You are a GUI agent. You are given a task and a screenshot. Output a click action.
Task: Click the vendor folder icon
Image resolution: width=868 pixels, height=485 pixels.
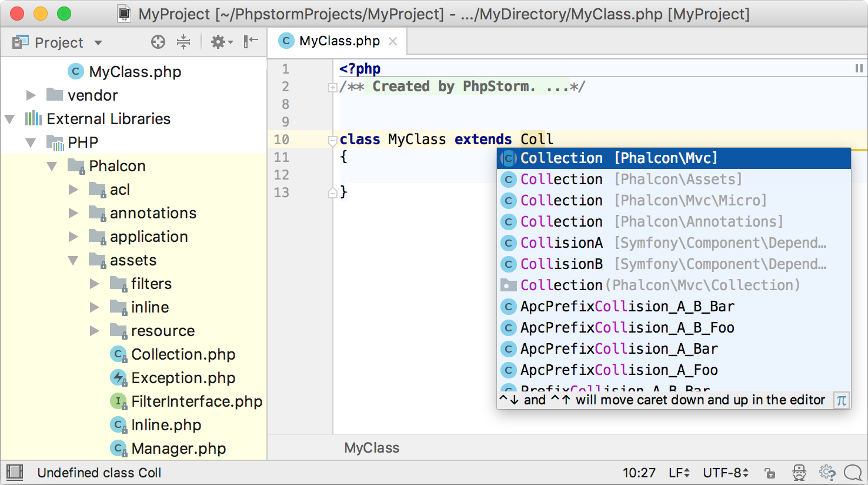pyautogui.click(x=55, y=95)
